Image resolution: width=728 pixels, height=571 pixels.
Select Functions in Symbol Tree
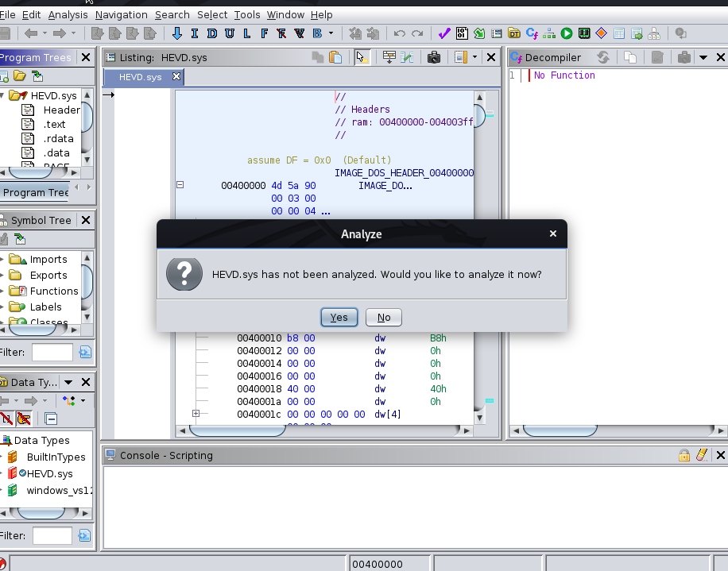(54, 291)
